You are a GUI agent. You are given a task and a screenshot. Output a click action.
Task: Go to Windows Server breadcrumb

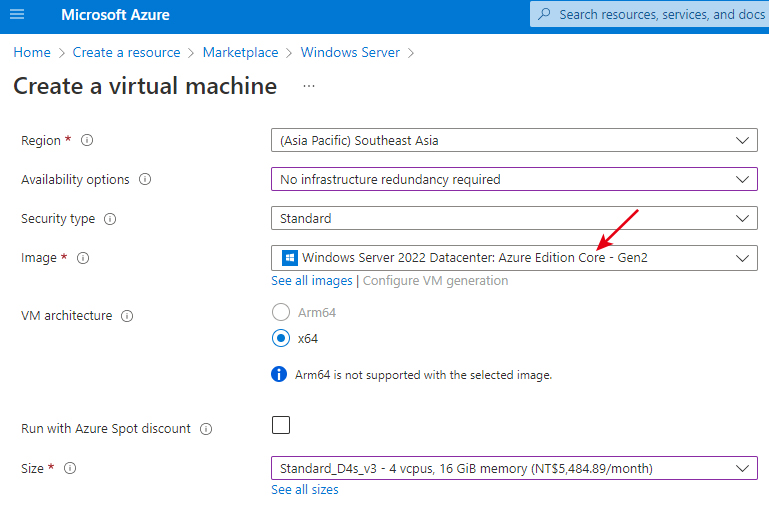pos(350,52)
